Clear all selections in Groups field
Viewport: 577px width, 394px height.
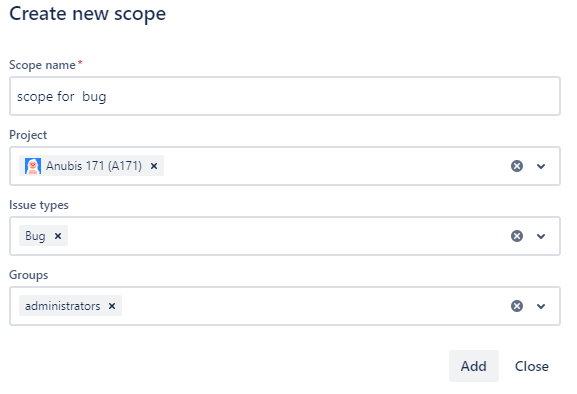click(517, 306)
